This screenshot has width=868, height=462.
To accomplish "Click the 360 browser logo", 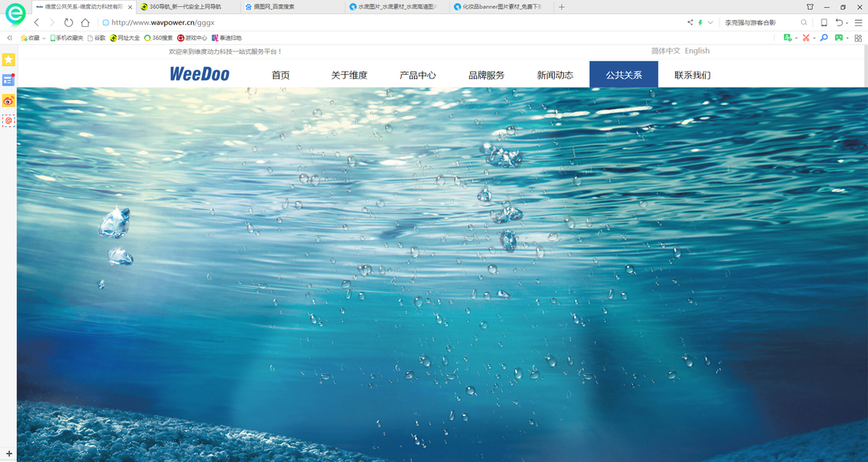I will [15, 15].
